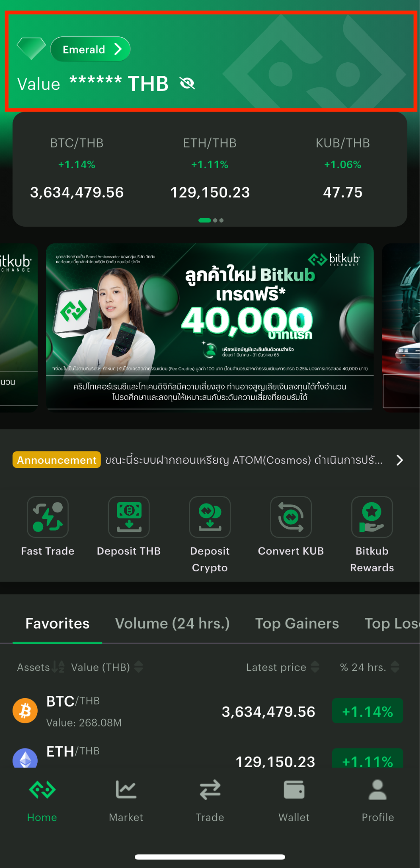
Task: Sort list by Latest price arrows
Action: pyautogui.click(x=315, y=667)
